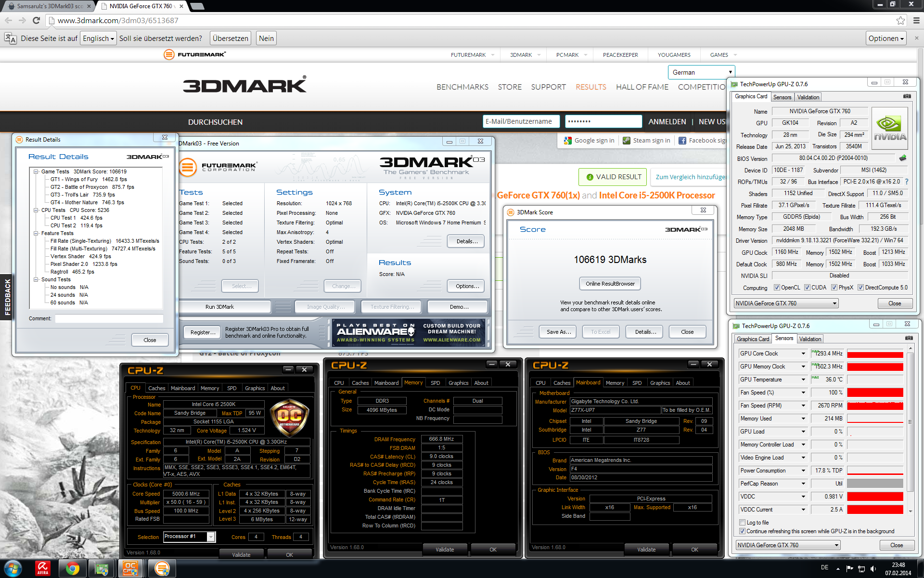Open 3DMark03 taskbar icon
The image size is (924, 578).
click(162, 569)
